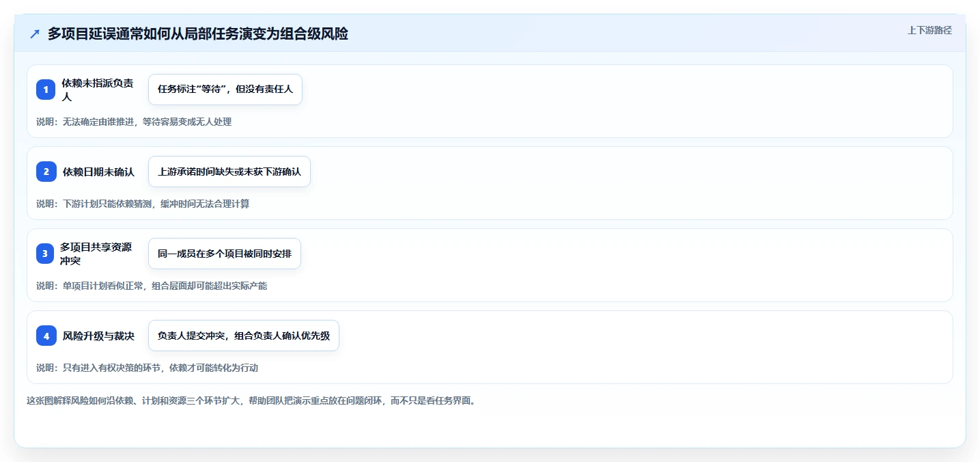Click the footer summary starting 这张图解释风险
The width and height of the screenshot is (980, 462).
[x=251, y=400]
